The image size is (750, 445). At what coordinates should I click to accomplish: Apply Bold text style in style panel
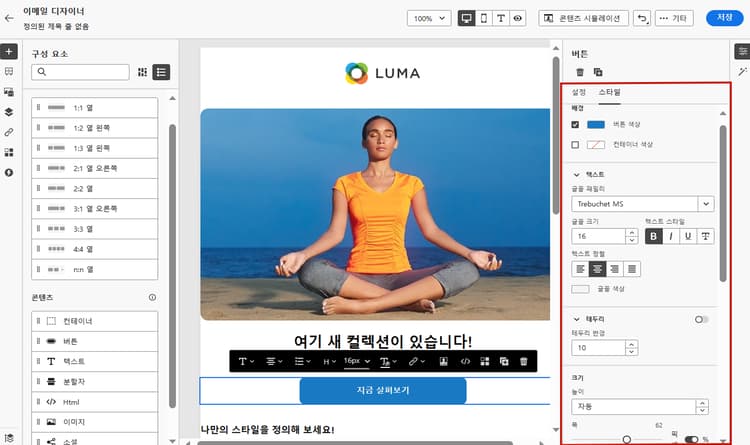[x=653, y=236]
